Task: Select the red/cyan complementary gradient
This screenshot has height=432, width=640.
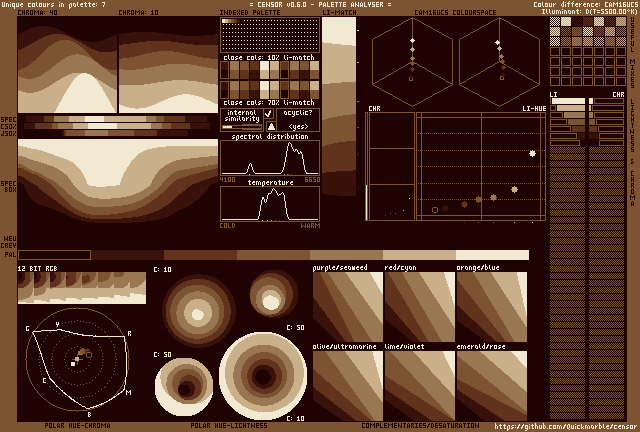Action: click(x=419, y=307)
